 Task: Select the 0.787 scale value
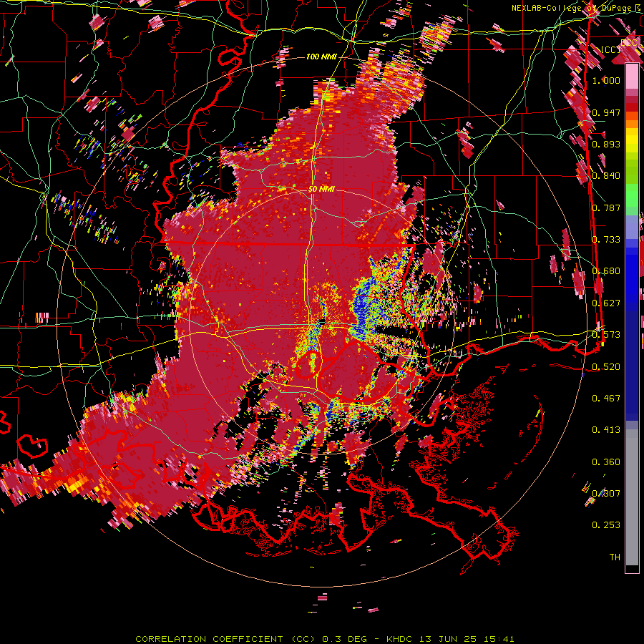(606, 208)
